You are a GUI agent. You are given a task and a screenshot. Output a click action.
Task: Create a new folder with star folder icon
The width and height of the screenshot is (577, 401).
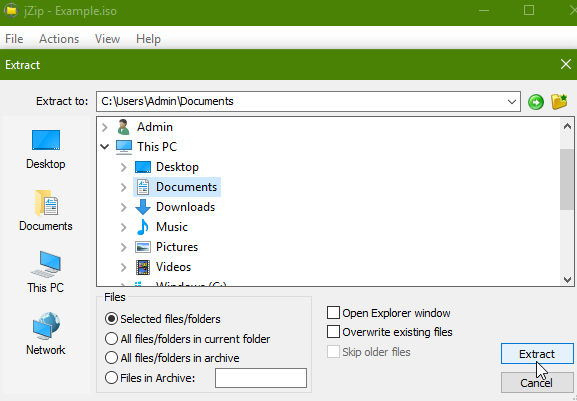click(559, 102)
